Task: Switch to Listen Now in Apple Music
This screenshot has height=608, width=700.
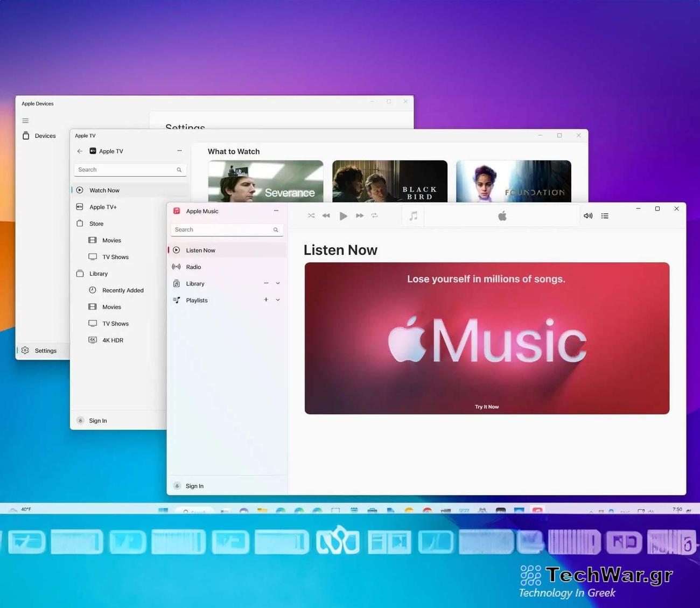Action: (200, 250)
